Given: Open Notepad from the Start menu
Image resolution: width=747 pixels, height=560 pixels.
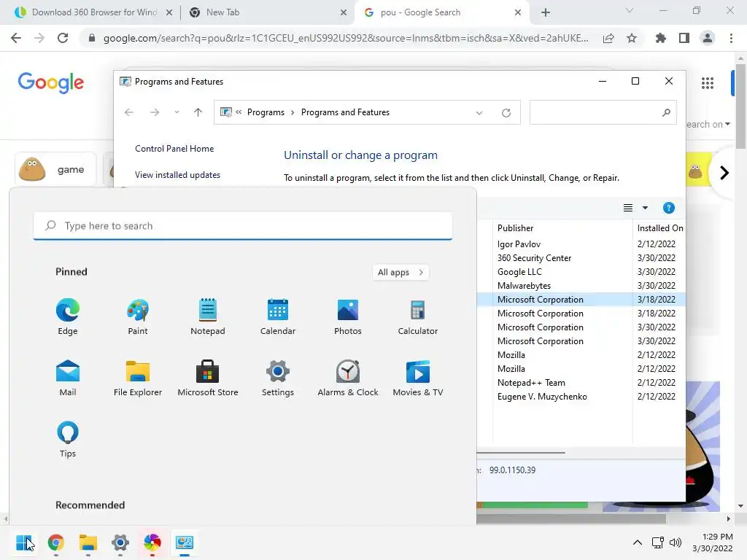Looking at the screenshot, I should (x=208, y=316).
